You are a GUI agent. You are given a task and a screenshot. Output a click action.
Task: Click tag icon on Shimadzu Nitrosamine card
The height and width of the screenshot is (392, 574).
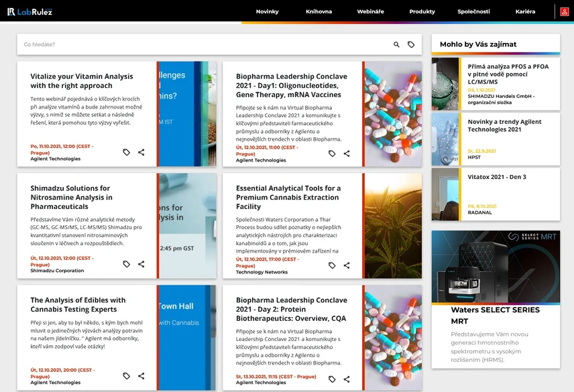tap(126, 264)
